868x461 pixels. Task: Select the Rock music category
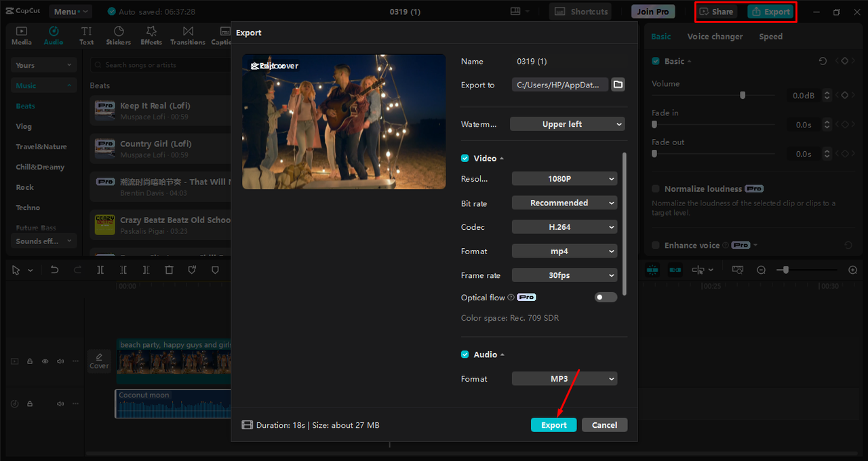(x=24, y=187)
